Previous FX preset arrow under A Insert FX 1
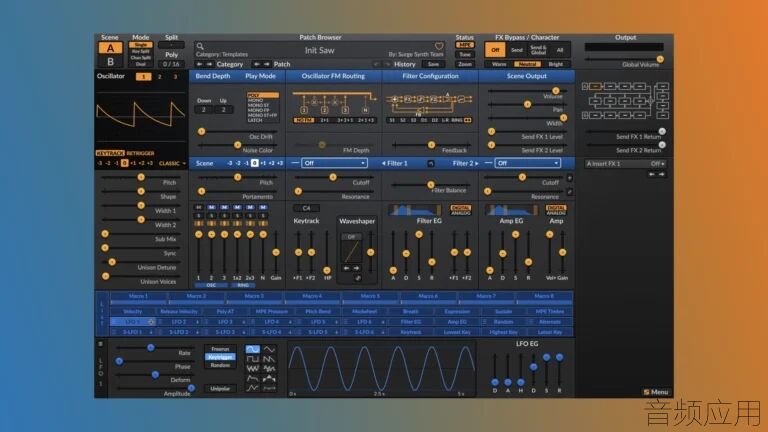This screenshot has height=432, width=768. click(652, 174)
